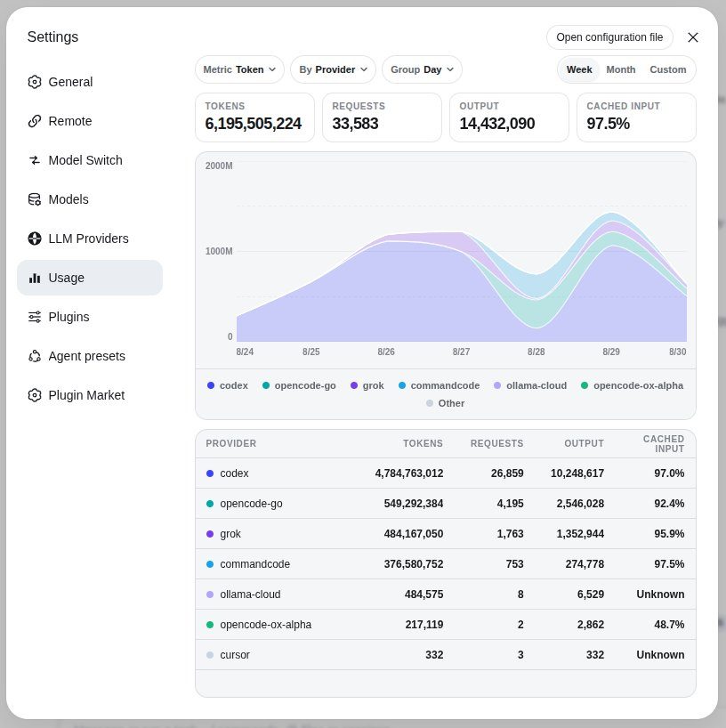The height and width of the screenshot is (728, 726).
Task: Click the TOKENS summary card
Action: point(254,117)
